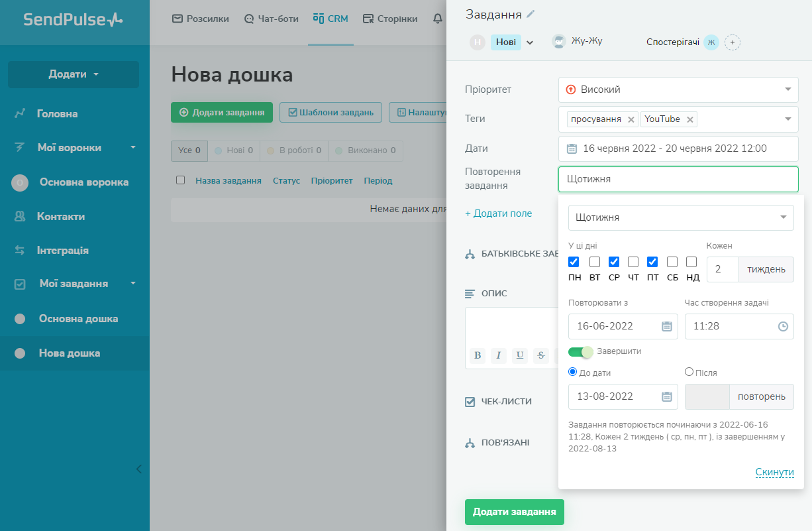Select the Виконано 0 filter tab
This screenshot has width=812, height=531.
[x=366, y=150]
